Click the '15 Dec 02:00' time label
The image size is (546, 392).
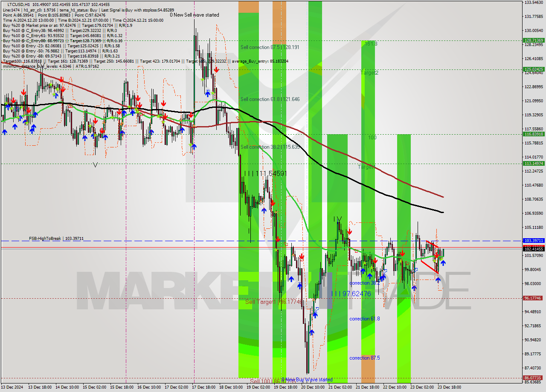94,387
